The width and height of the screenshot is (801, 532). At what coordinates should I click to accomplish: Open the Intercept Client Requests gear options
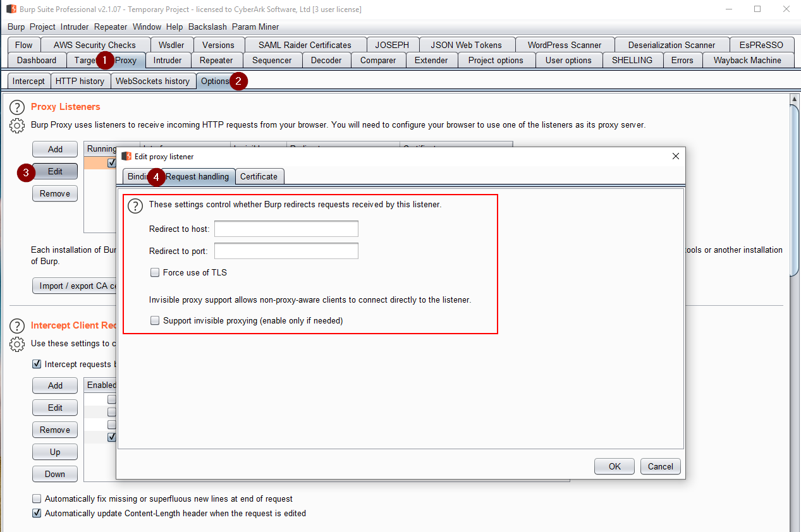[17, 344]
